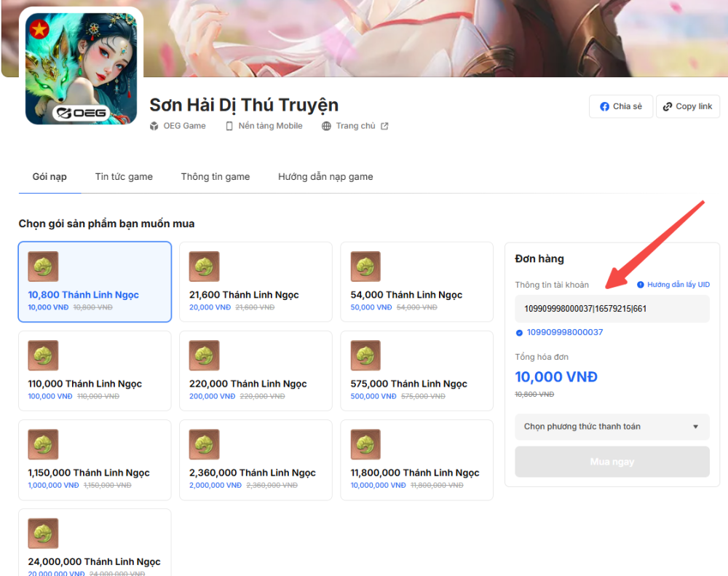Choose the 54,000 Thánh Linh Ngọc package

[x=416, y=282]
